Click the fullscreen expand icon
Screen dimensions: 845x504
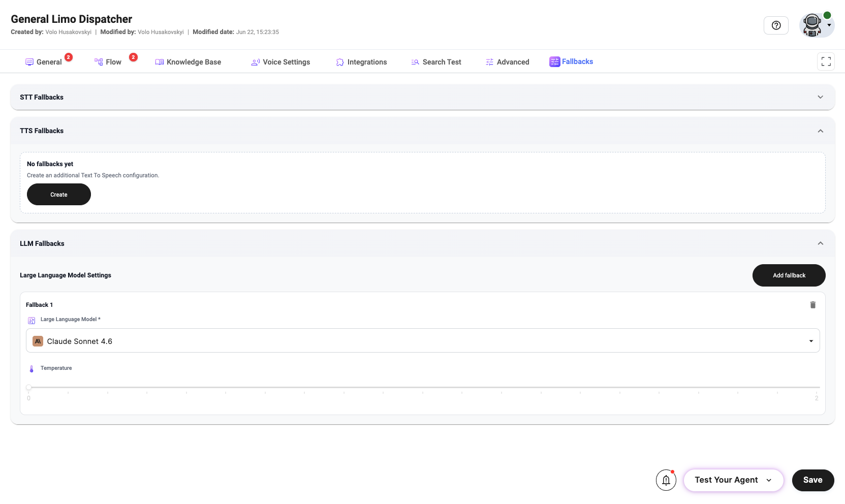[x=826, y=61]
